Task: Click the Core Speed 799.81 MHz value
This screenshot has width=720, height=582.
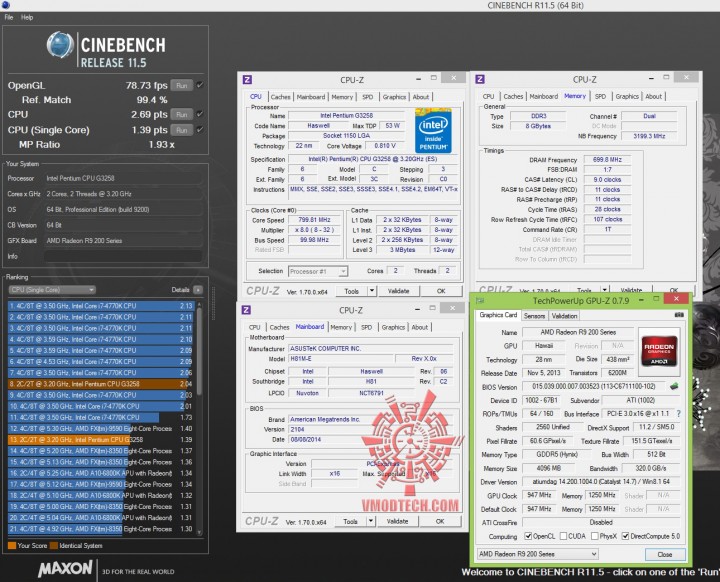Action: pyautogui.click(x=314, y=220)
